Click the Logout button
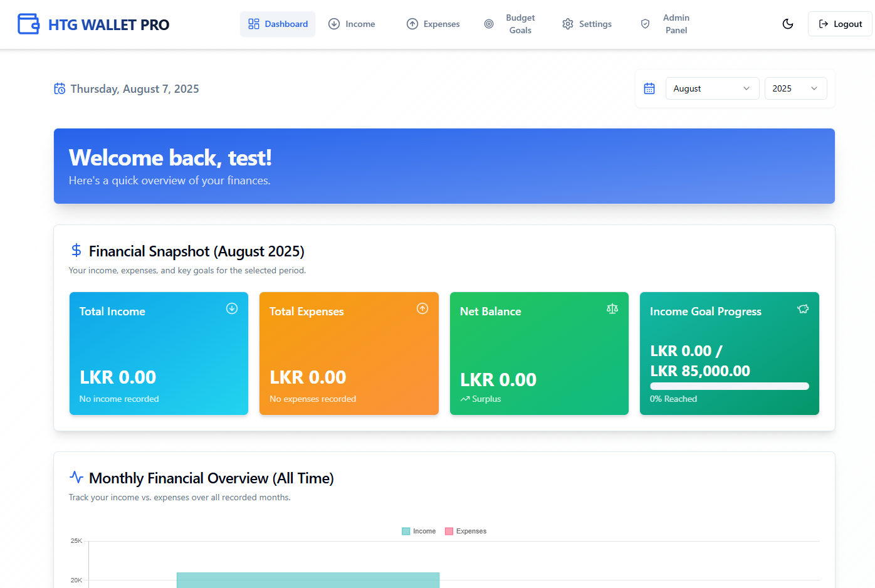The width and height of the screenshot is (875, 588). [840, 24]
